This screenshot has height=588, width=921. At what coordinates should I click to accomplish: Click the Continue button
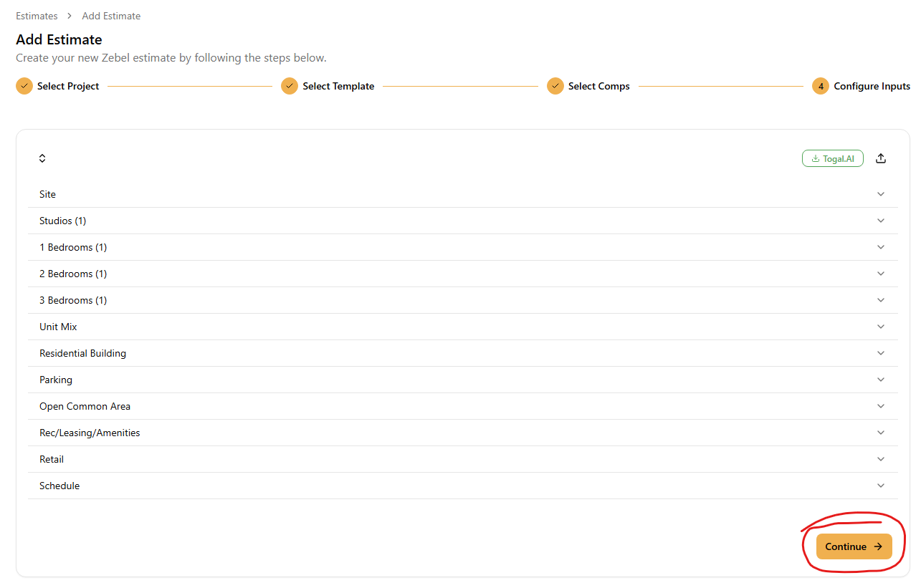(854, 546)
